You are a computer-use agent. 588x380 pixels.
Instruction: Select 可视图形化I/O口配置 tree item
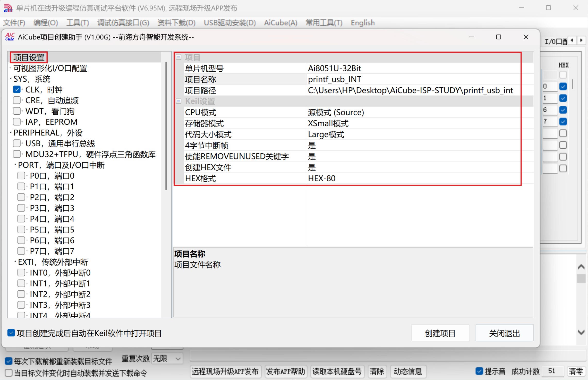coord(50,68)
